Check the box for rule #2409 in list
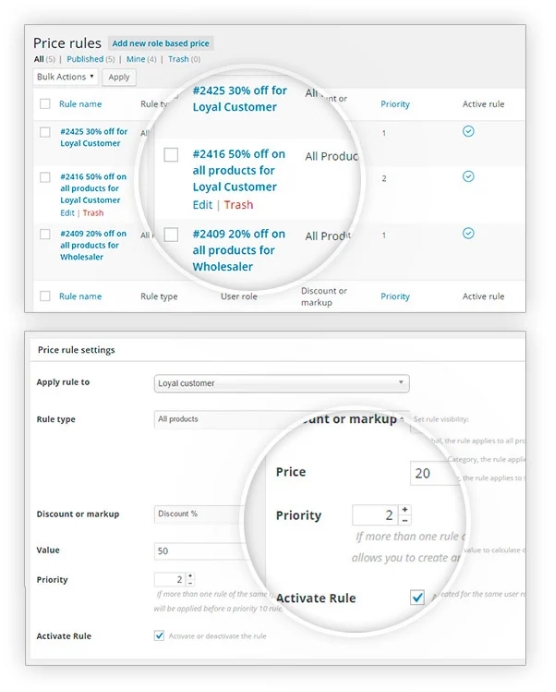 (45, 234)
